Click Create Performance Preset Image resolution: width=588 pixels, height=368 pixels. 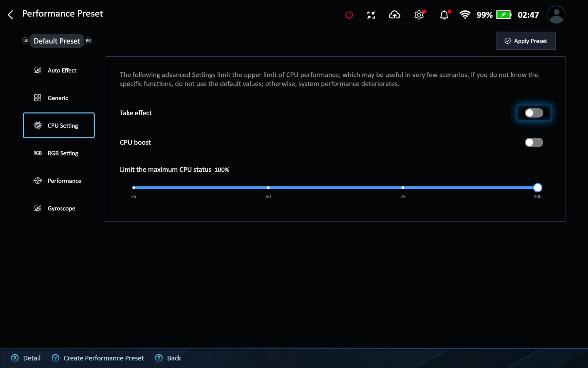pos(103,358)
